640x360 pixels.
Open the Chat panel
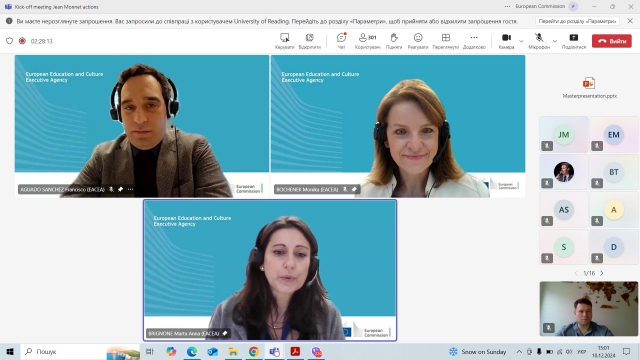pyautogui.click(x=341, y=41)
